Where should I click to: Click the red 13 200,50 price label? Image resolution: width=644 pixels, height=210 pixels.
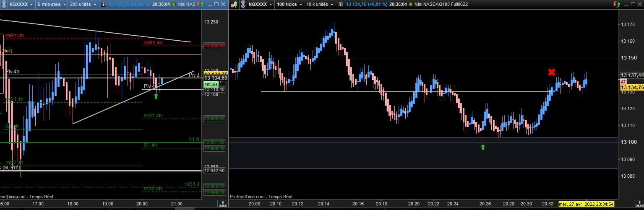[215, 46]
